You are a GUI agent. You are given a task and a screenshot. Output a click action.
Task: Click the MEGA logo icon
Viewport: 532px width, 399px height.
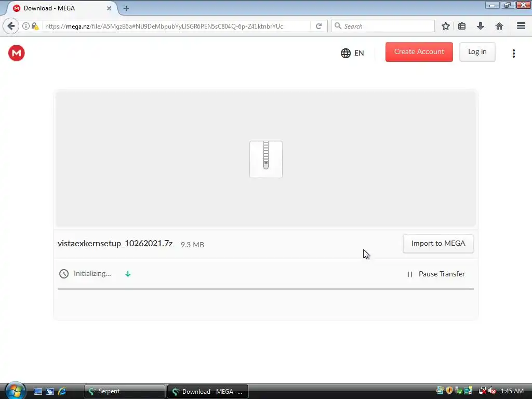coord(16,53)
